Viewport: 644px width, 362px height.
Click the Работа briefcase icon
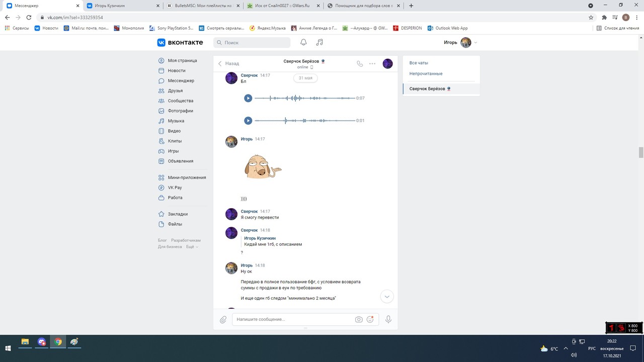coord(162,198)
